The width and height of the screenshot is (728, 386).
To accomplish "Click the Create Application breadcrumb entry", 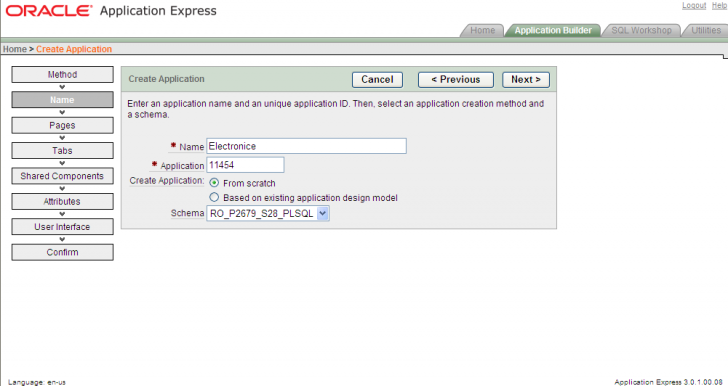I will [74, 49].
